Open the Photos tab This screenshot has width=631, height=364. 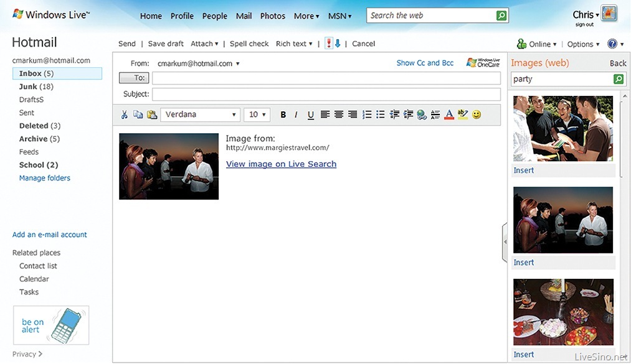point(273,16)
